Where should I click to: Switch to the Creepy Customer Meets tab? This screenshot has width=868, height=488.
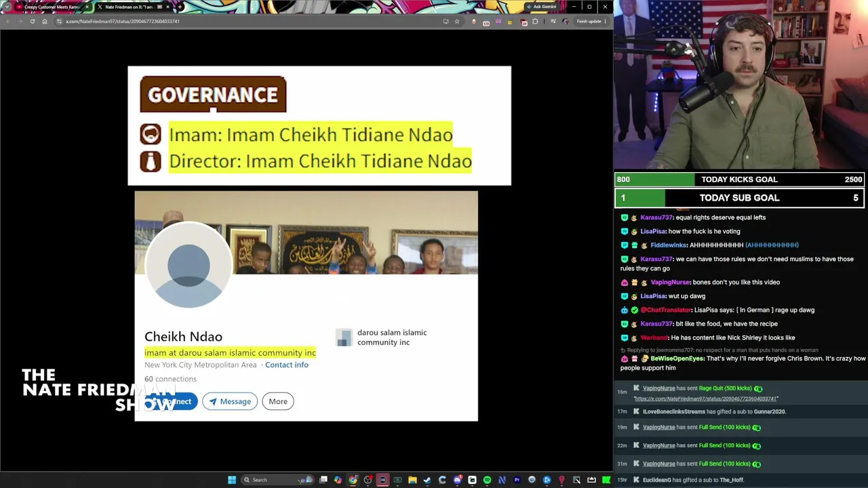(52, 7)
